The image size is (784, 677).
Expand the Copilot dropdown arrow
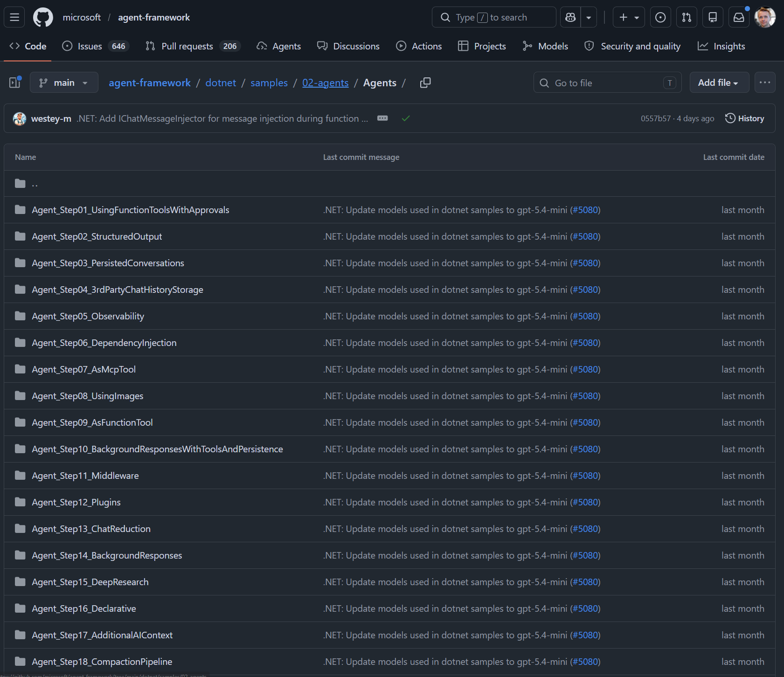point(589,17)
